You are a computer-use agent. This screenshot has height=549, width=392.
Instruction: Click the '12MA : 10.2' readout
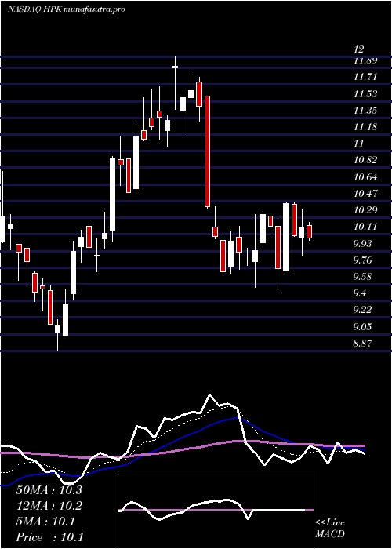[49, 506]
